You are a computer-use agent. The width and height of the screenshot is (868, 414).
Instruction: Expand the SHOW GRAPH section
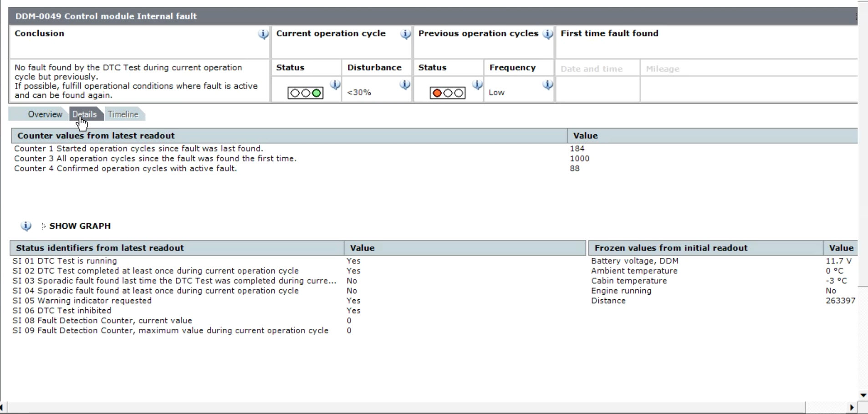click(x=80, y=226)
